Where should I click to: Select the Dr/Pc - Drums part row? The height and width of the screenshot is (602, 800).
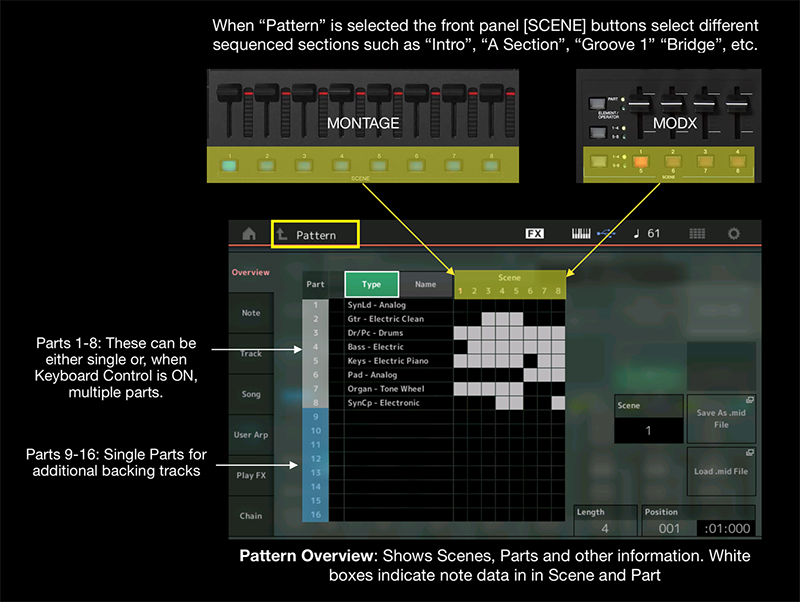click(x=398, y=333)
